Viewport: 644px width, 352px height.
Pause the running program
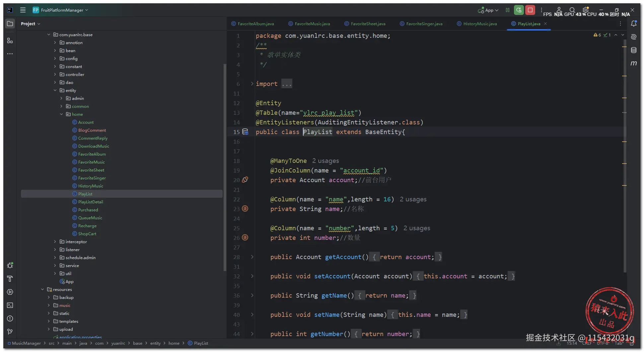pyautogui.click(x=508, y=10)
